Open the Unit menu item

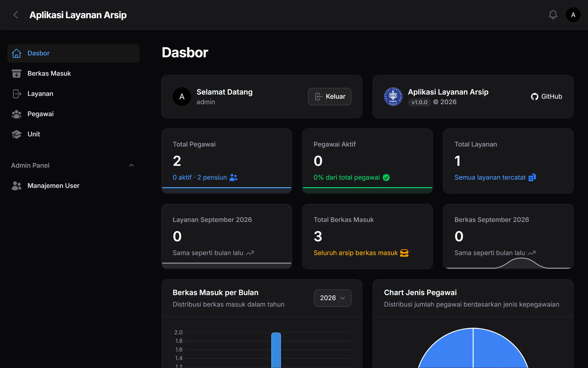coord(73,134)
